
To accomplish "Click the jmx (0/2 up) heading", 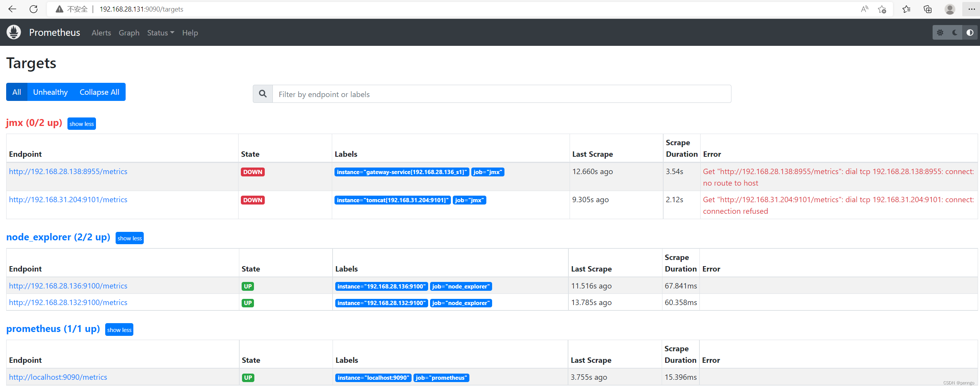I will click(x=34, y=123).
